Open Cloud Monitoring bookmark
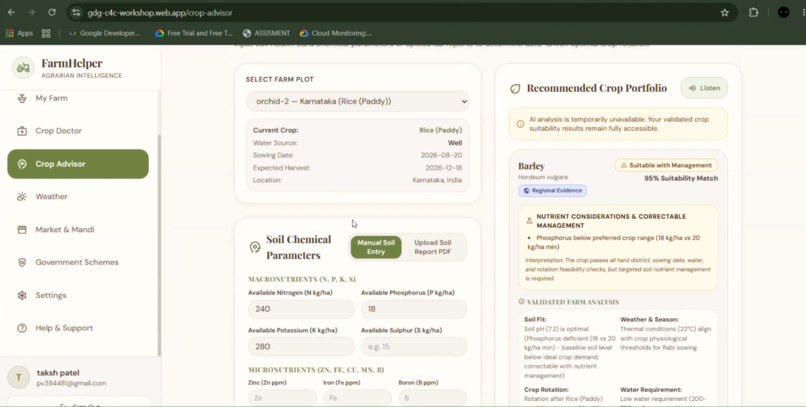 pyautogui.click(x=336, y=33)
